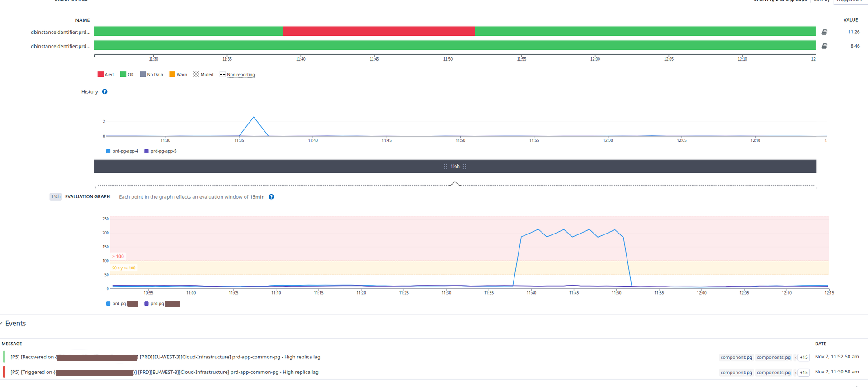Open the Triggered high replica lag event

[x=165, y=372]
